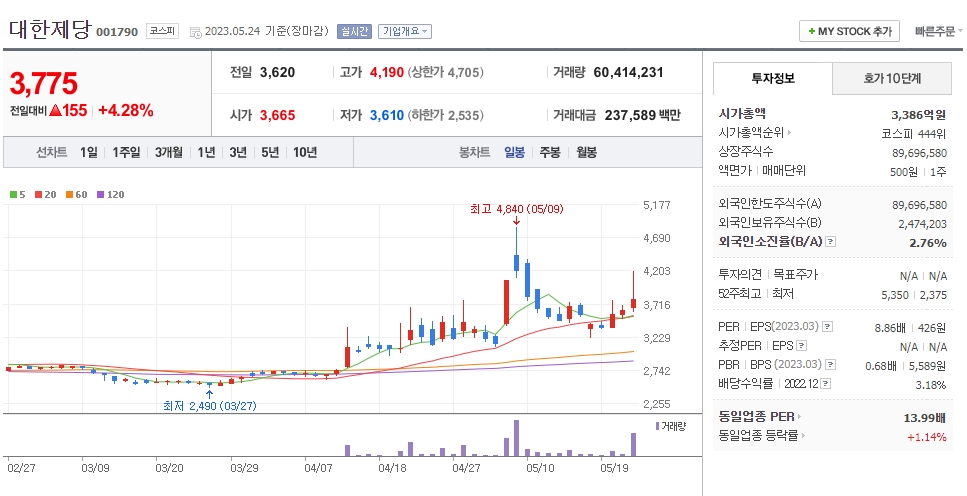The image size is (967, 496).
Task: Click the purple 120-day moving average legend
Action: click(x=110, y=194)
